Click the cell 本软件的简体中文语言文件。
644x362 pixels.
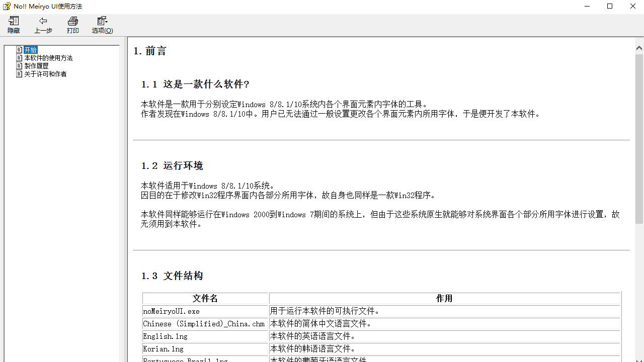(x=444, y=324)
